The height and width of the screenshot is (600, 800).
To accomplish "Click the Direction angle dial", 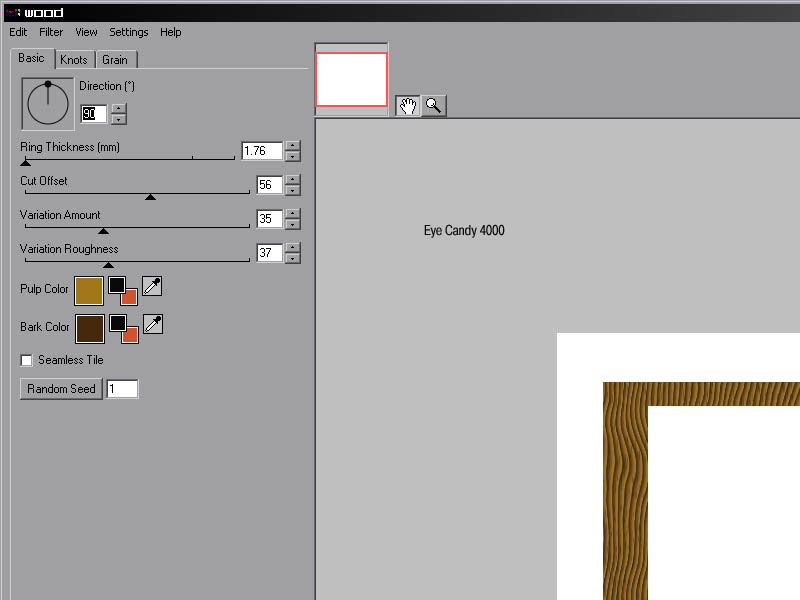I will [48, 104].
